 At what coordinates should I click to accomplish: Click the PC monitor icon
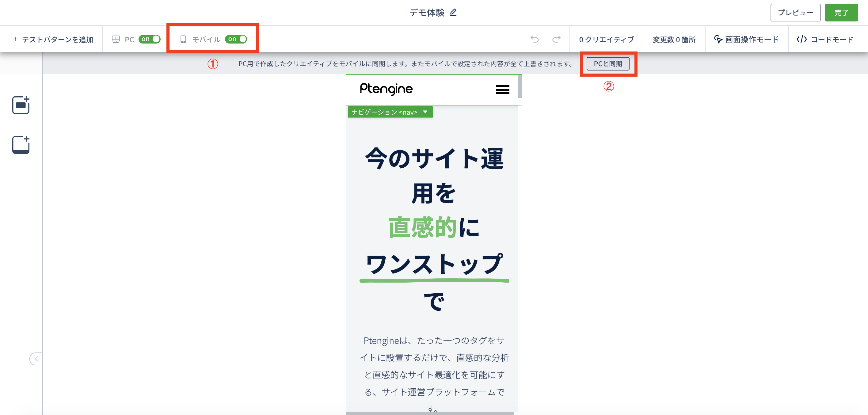pyautogui.click(x=116, y=40)
